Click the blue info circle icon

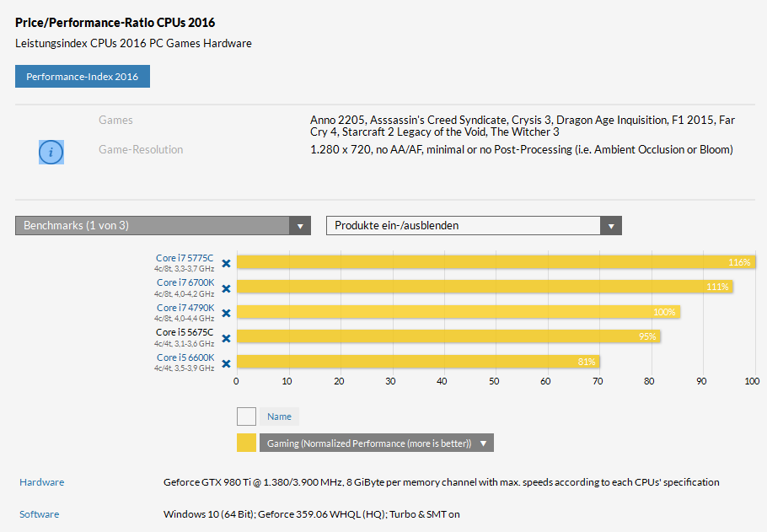pyautogui.click(x=51, y=153)
